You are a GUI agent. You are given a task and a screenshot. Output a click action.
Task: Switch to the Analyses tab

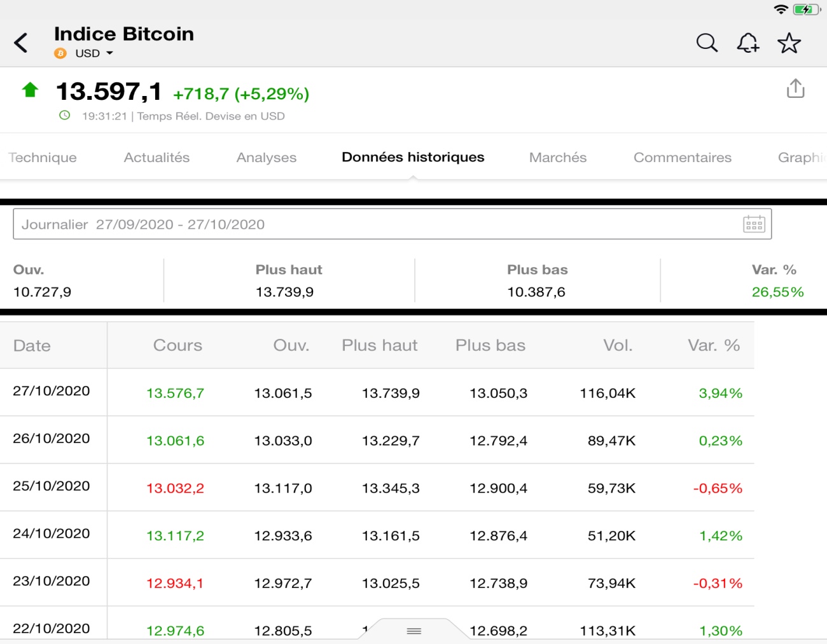267,158
